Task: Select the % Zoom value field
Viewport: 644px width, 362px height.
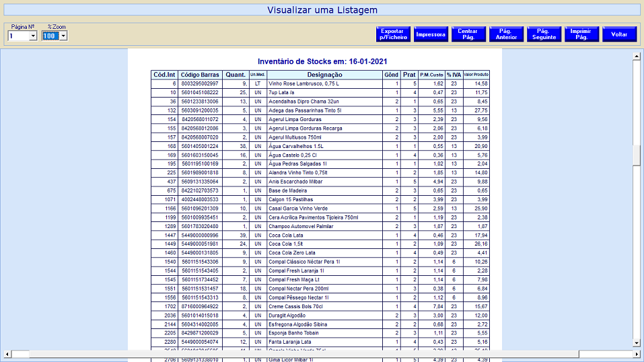Action: point(50,36)
